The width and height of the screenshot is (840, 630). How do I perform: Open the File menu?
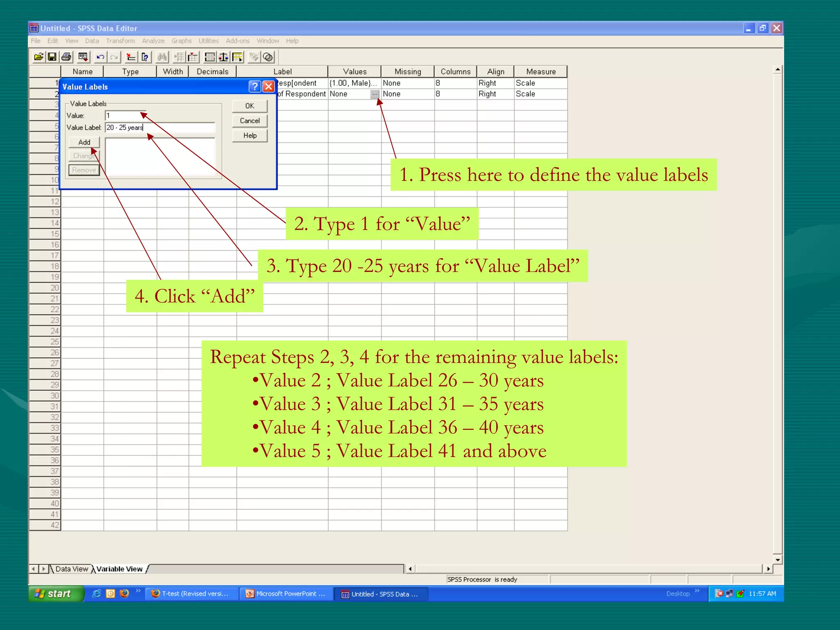[x=36, y=41]
